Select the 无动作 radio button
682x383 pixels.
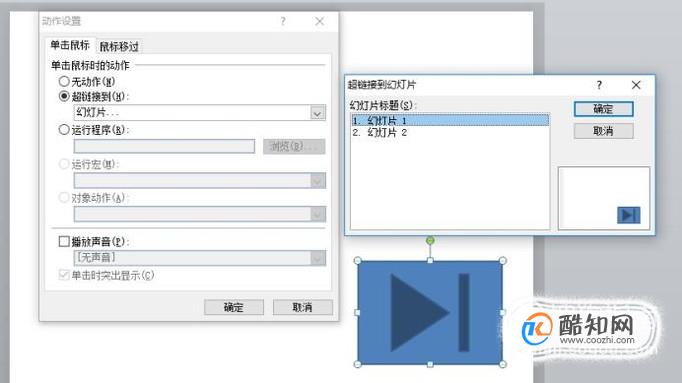64,81
